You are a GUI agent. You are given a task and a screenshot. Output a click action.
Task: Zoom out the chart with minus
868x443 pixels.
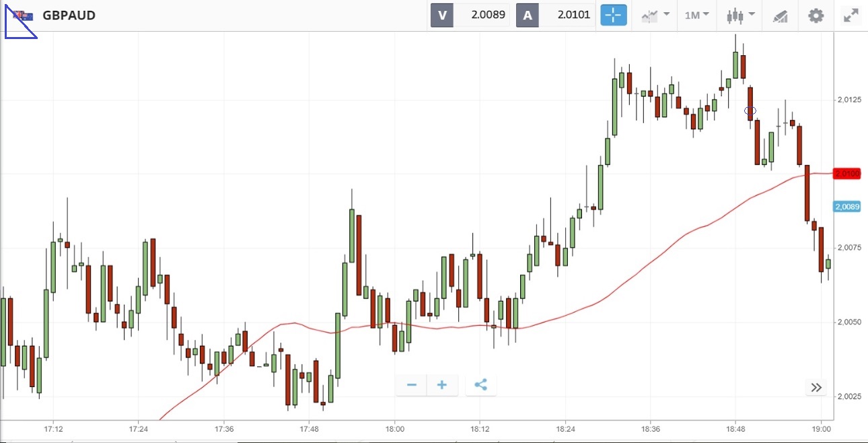pos(412,385)
